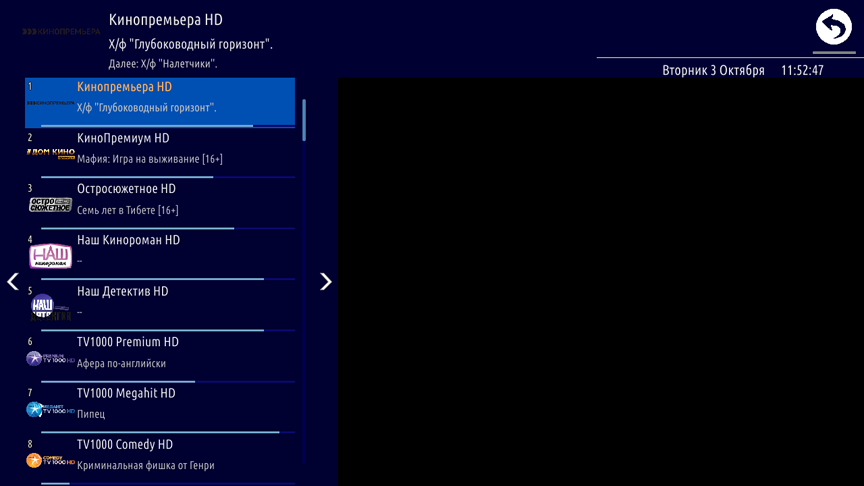
Task: Click the Дом Кино logo
Action: click(50, 154)
